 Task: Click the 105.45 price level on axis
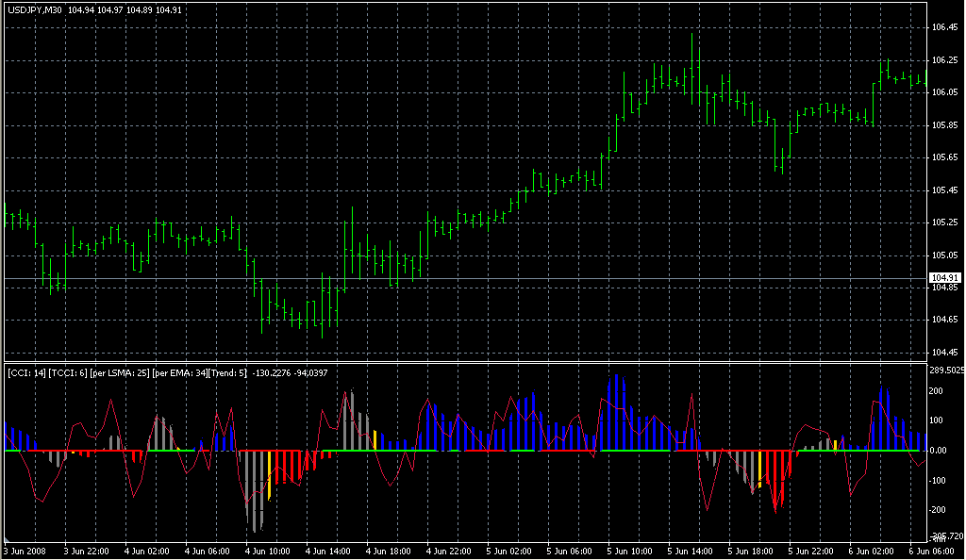click(x=944, y=190)
